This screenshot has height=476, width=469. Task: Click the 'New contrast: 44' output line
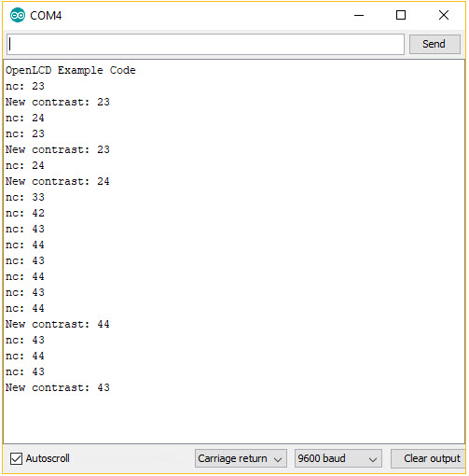click(x=58, y=324)
